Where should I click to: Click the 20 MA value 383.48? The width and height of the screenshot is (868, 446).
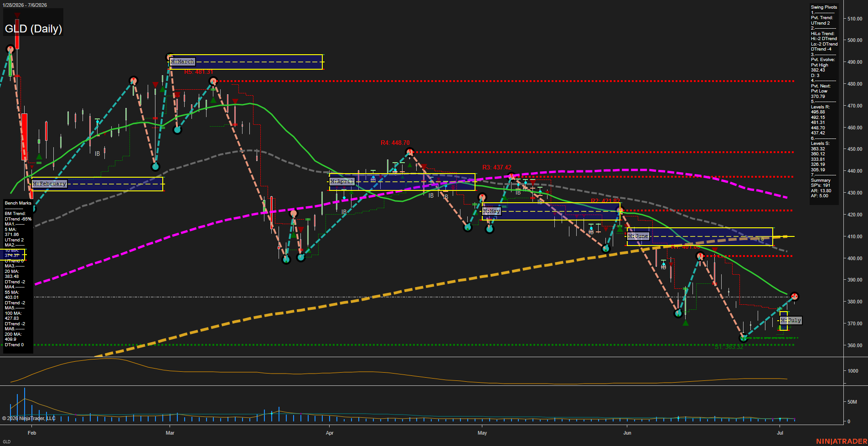(12, 277)
